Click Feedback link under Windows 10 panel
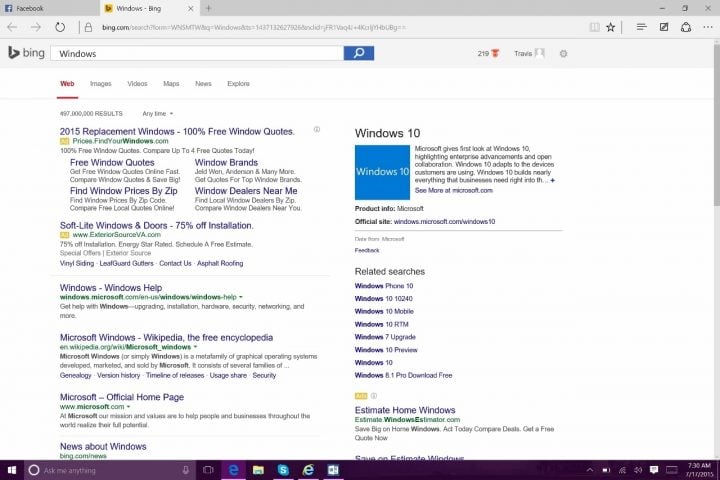Screen dimensions: 720x480 click(367, 250)
